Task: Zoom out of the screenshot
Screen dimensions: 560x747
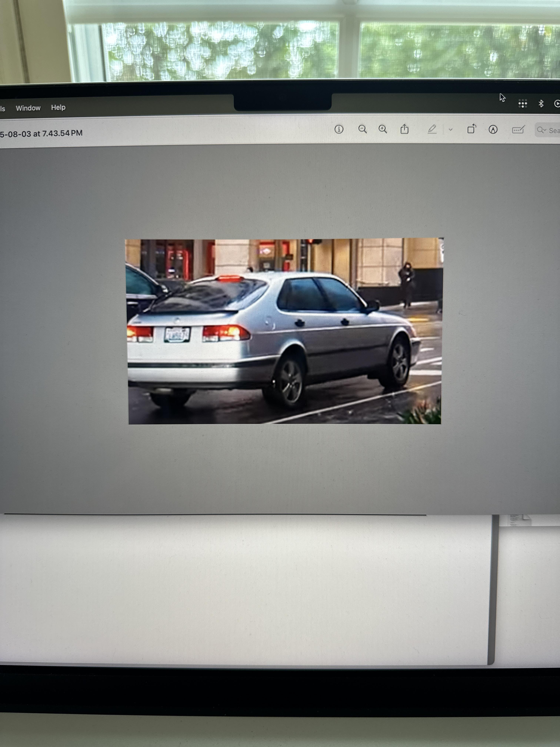Action: 362,129
